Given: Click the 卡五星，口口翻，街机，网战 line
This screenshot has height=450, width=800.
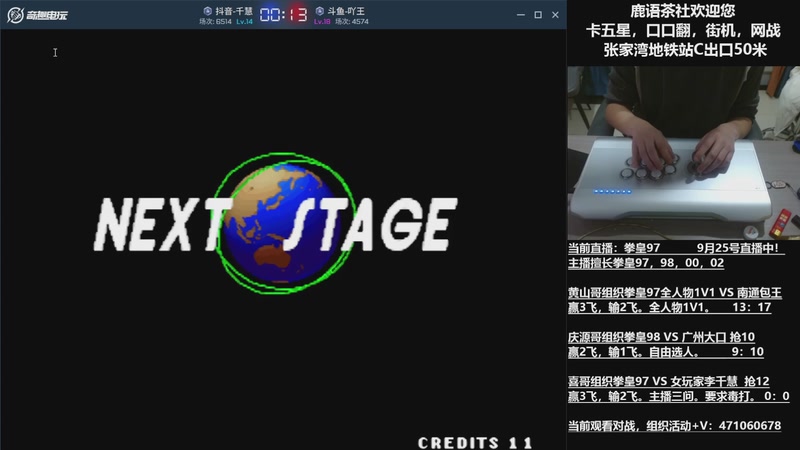Looking at the screenshot, I should (683, 31).
